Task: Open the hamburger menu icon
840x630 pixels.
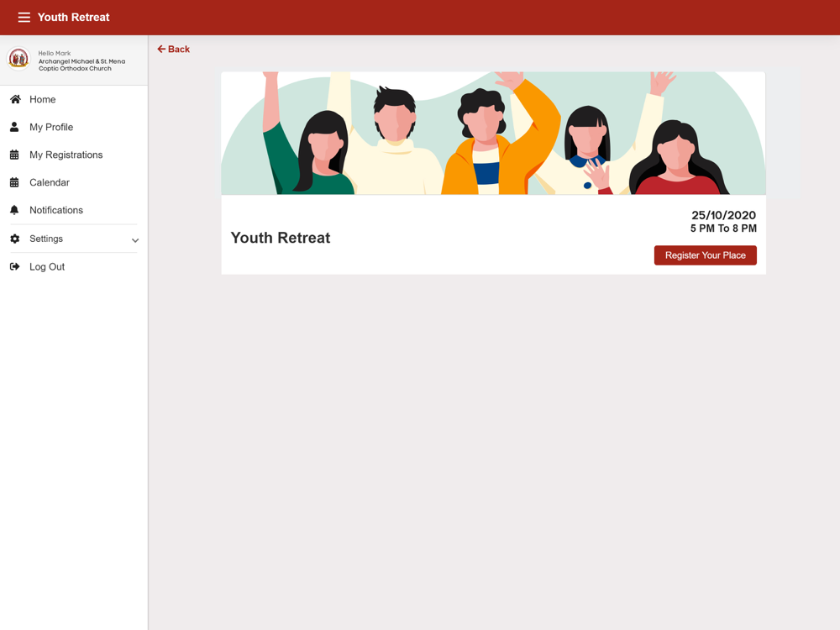Action: 24,17
